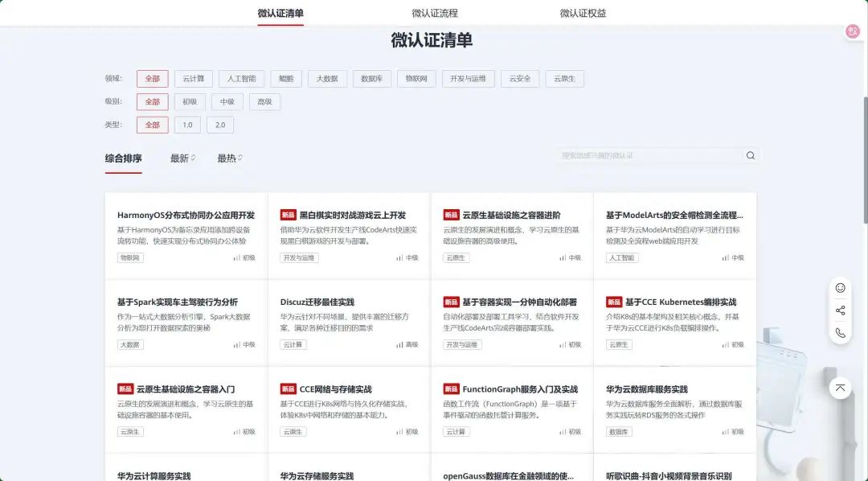The width and height of the screenshot is (868, 481).
Task: Click 数据库 tag on 华为云数据库服务实践 card
Action: coord(619,432)
